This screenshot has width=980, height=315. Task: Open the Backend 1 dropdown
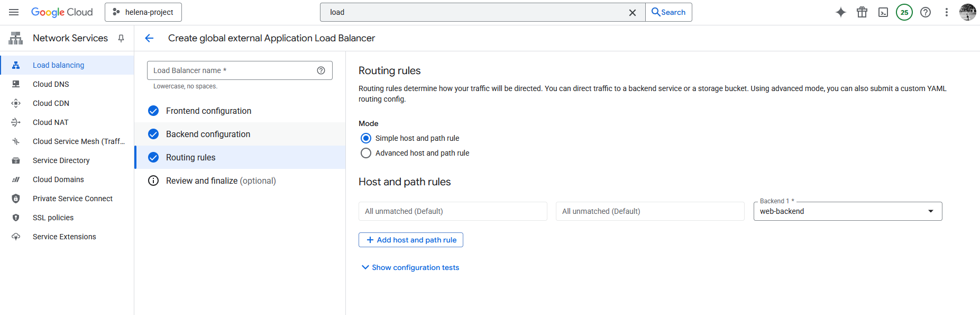point(847,211)
